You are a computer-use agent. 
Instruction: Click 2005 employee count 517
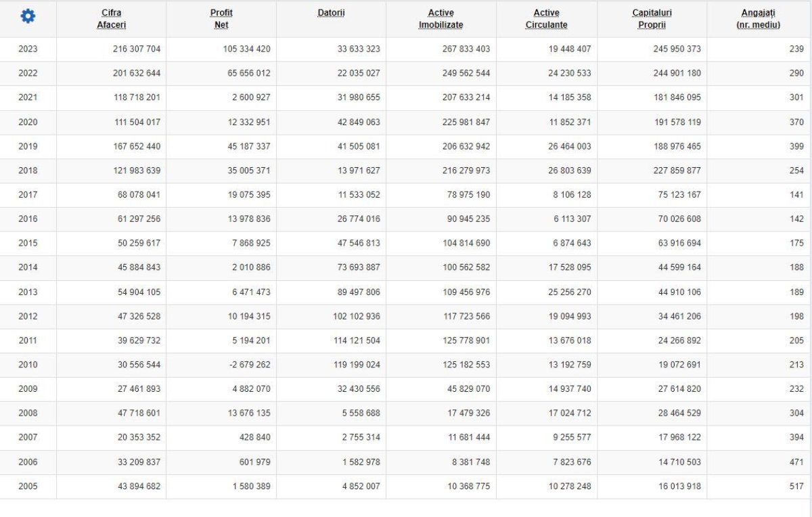click(796, 487)
